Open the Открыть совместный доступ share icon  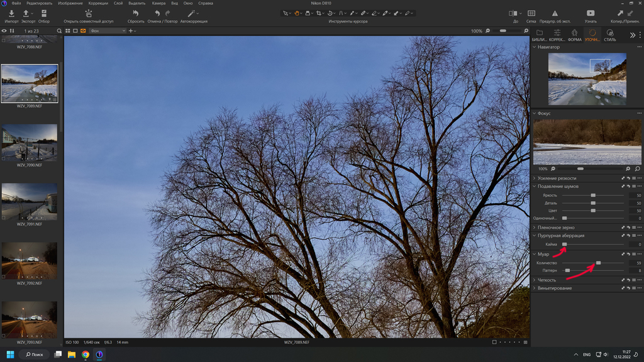(x=88, y=14)
